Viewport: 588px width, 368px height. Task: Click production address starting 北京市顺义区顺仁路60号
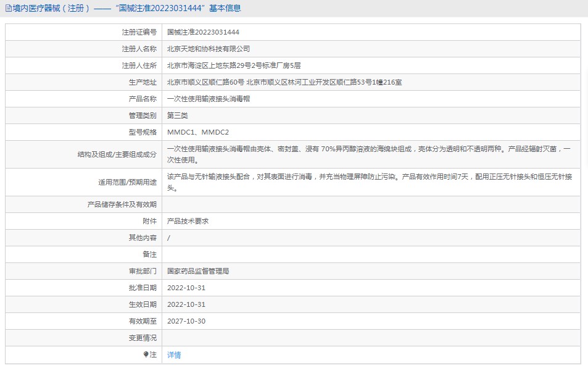pyautogui.click(x=284, y=83)
